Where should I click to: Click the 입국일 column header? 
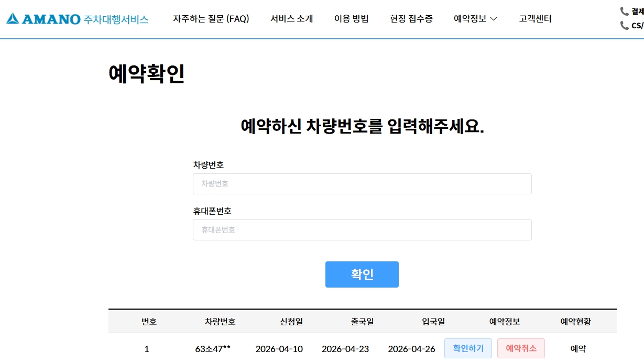click(x=433, y=322)
